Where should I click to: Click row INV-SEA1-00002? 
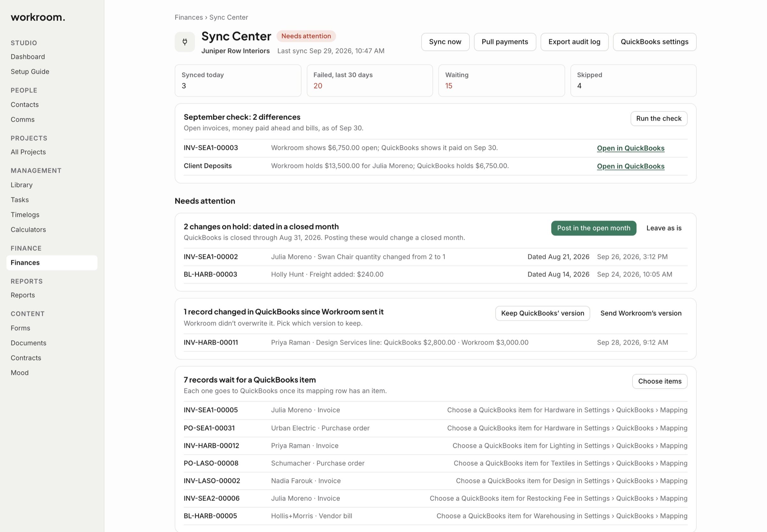(x=435, y=257)
